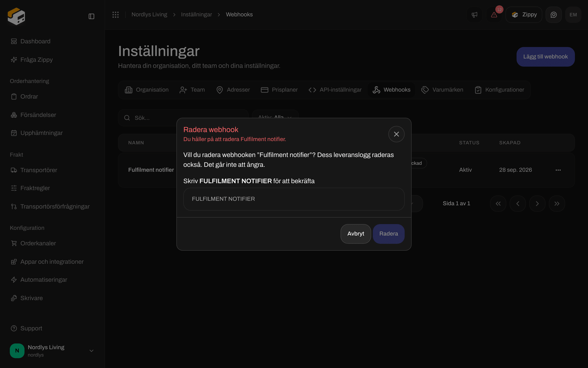Close the Radera webhook dialog
Image resolution: width=588 pixels, height=368 pixels.
(x=396, y=134)
